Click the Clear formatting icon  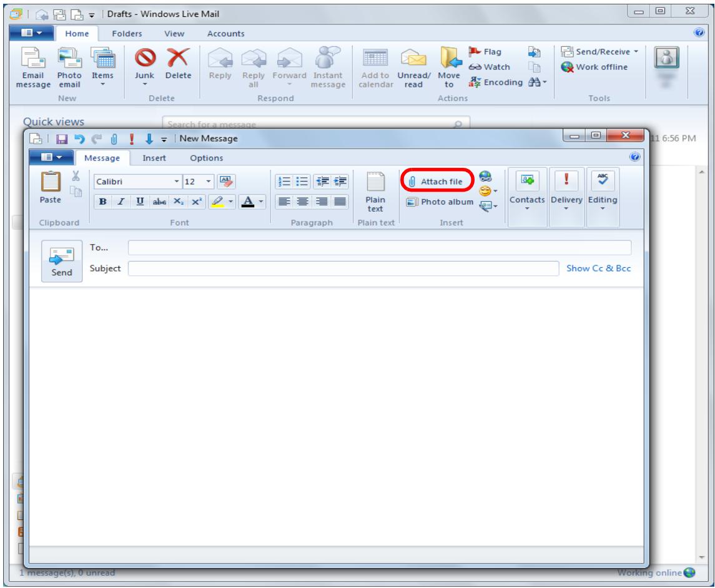point(226,182)
